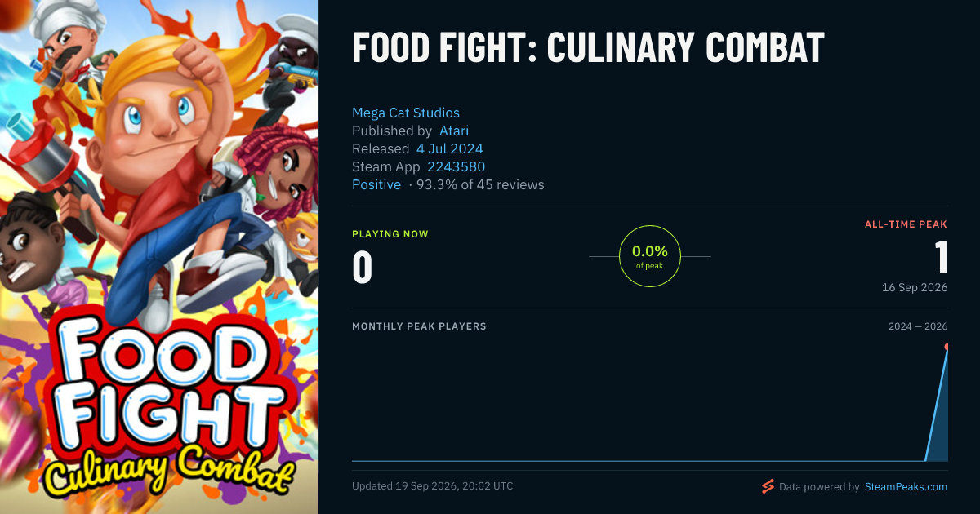Click the Positive review rating
The width and height of the screenshot is (980, 514).
click(376, 184)
